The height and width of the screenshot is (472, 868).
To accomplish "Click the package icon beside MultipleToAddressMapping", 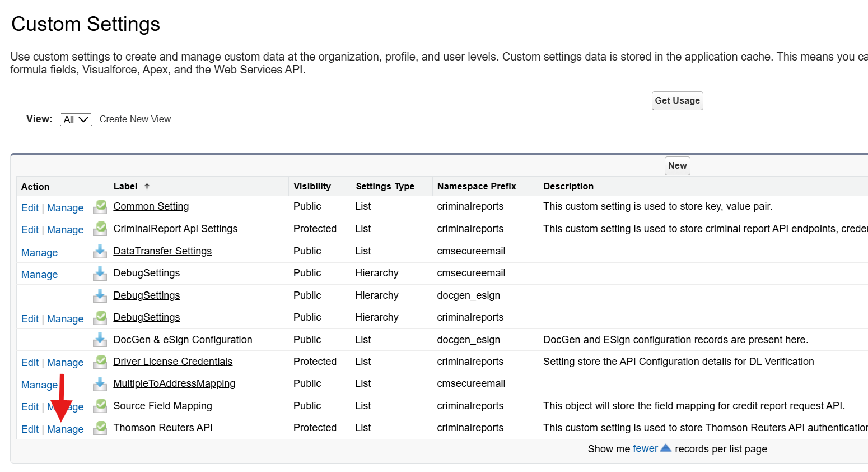I will (x=100, y=383).
